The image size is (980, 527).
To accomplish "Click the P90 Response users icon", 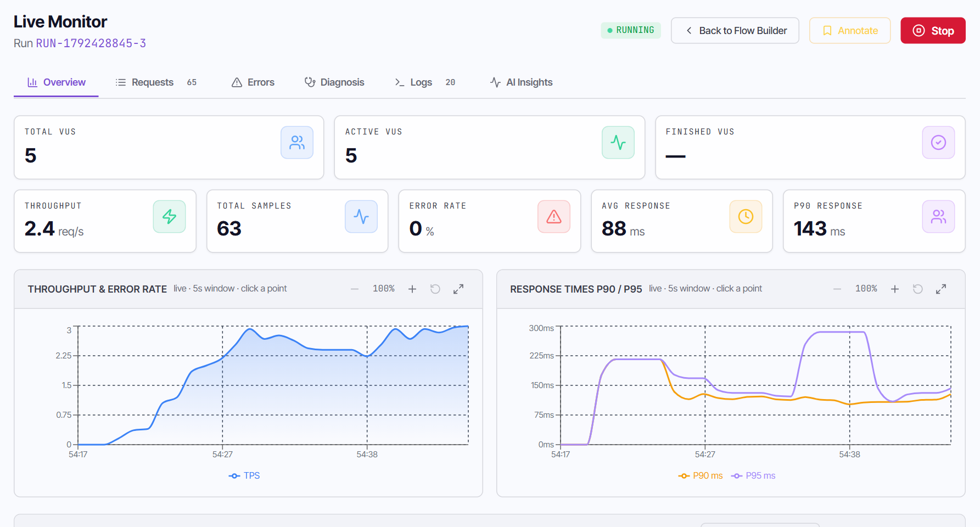I will (939, 217).
